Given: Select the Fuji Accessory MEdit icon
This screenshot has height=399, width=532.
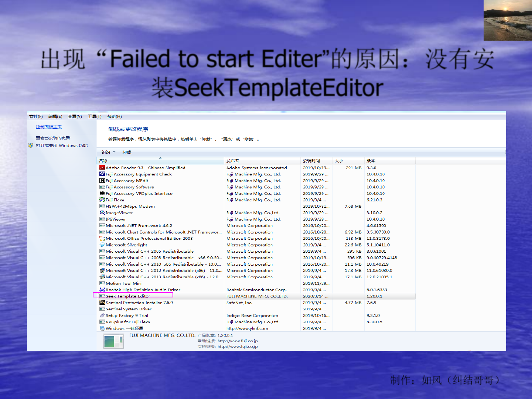Looking at the screenshot, I should pyautogui.click(x=102, y=181).
